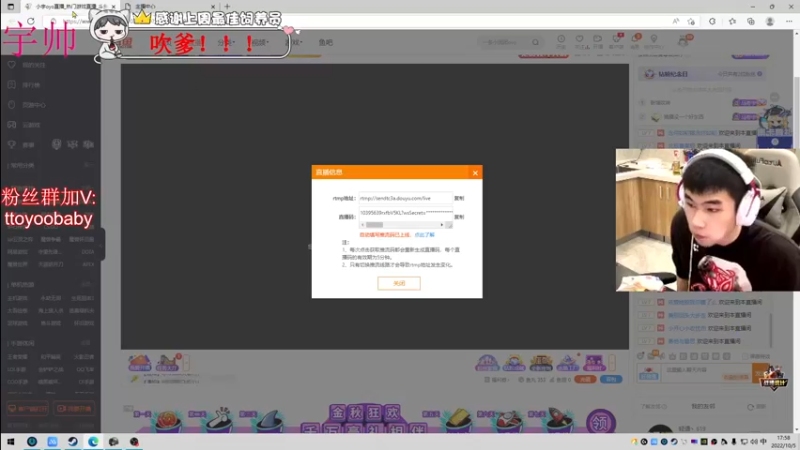Screen dimensions: 800x450
Task: Switch to the second browser tab
Action: 170,6
